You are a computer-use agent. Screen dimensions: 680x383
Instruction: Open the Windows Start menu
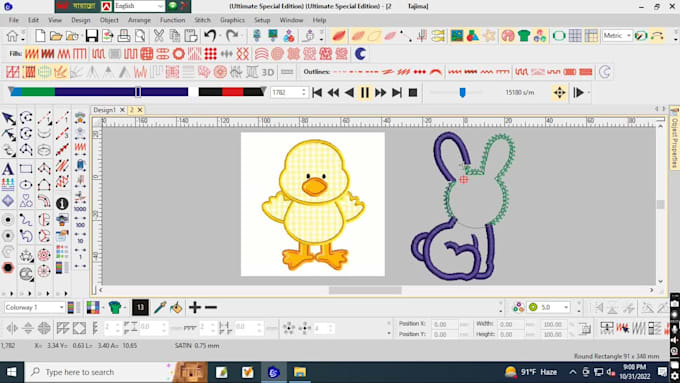pyautogui.click(x=12, y=372)
